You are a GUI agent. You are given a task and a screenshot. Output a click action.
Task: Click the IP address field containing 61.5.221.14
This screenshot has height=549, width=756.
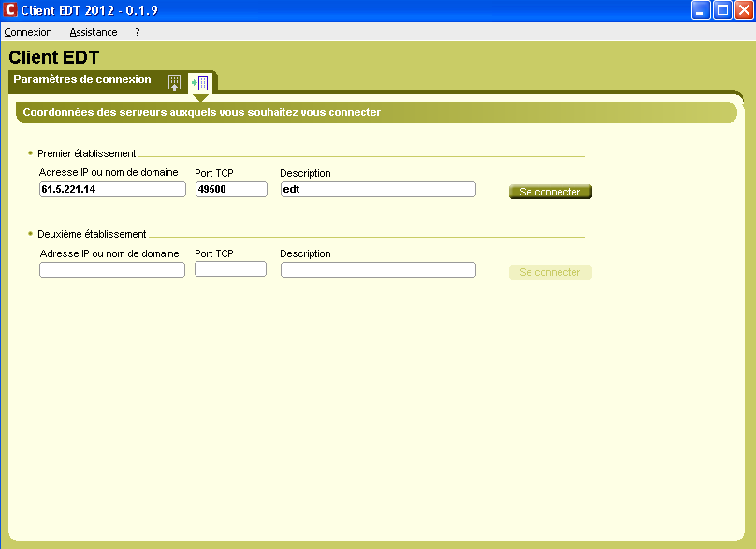coord(112,189)
